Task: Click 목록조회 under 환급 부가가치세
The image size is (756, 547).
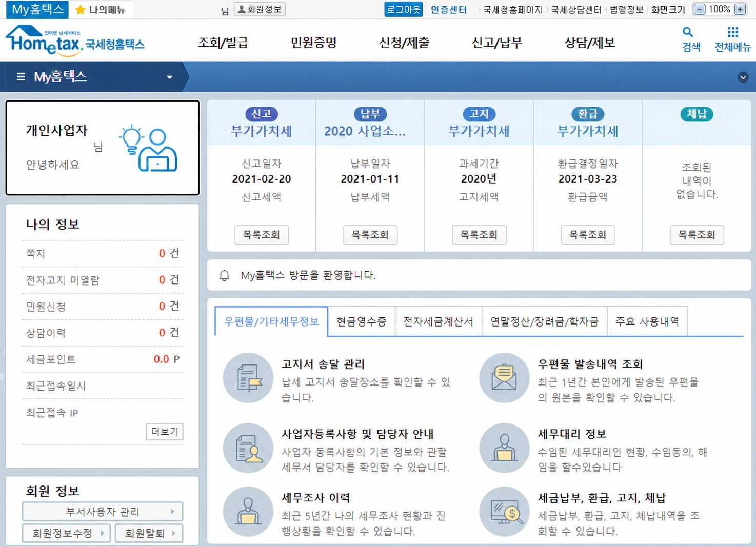Action: click(588, 235)
